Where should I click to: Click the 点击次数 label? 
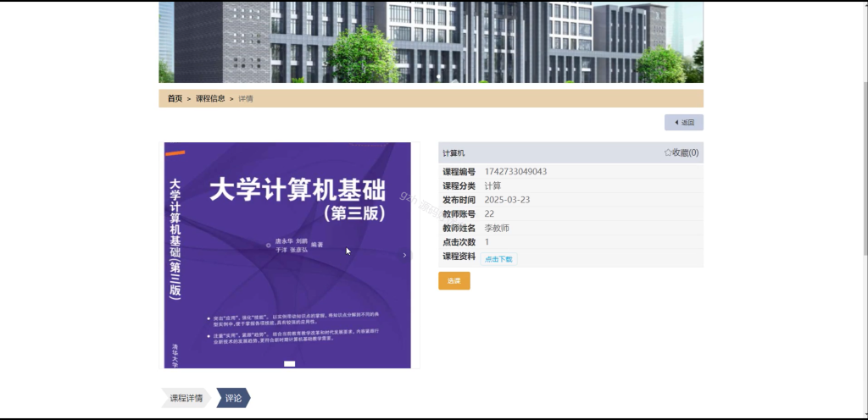(x=459, y=242)
